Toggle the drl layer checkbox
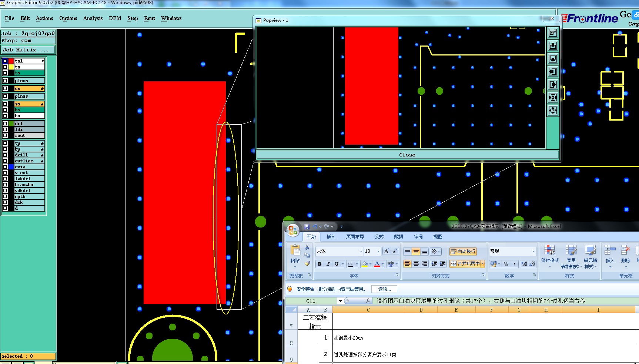This screenshot has width=639, height=364. point(5,124)
